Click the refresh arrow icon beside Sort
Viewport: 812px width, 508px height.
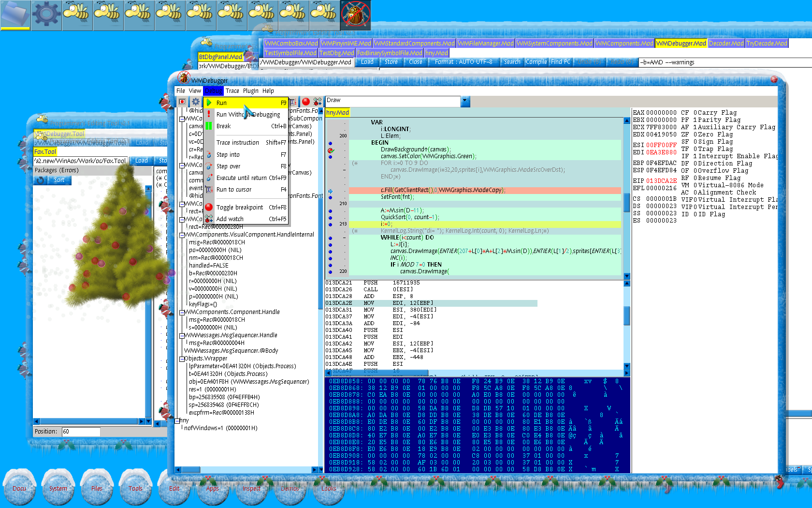click(x=41, y=180)
